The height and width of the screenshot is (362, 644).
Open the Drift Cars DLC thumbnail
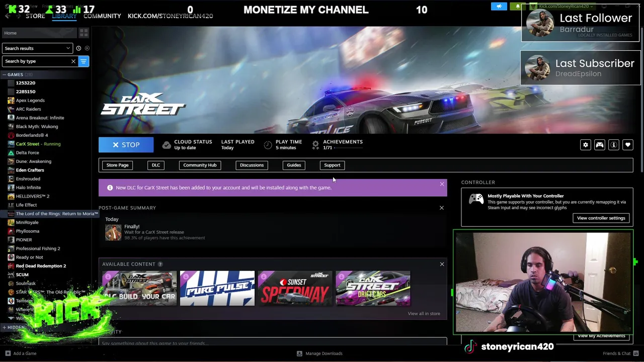tap(373, 288)
